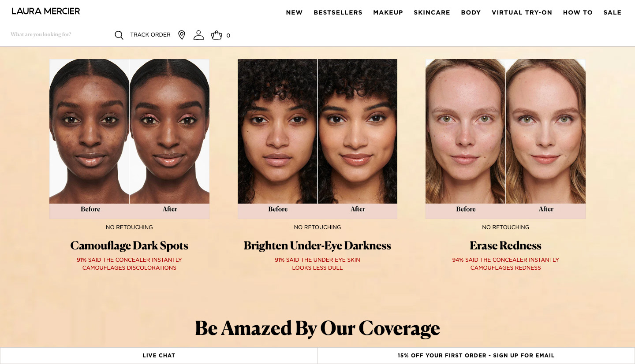This screenshot has height=364, width=635.
Task: Click the search magnifier icon
Action: coord(119,35)
